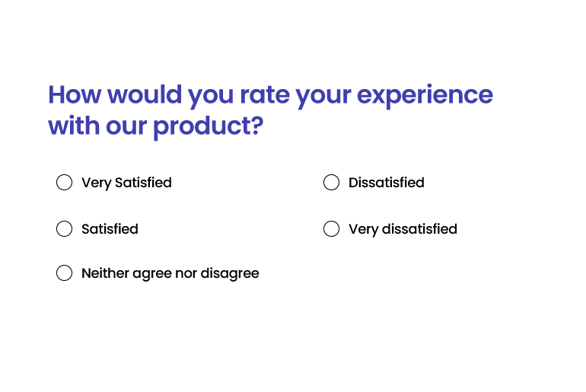Viewport: 586px width, 392px height.
Task: Click the 'Neither agree nor disagree' label
Action: (170, 273)
